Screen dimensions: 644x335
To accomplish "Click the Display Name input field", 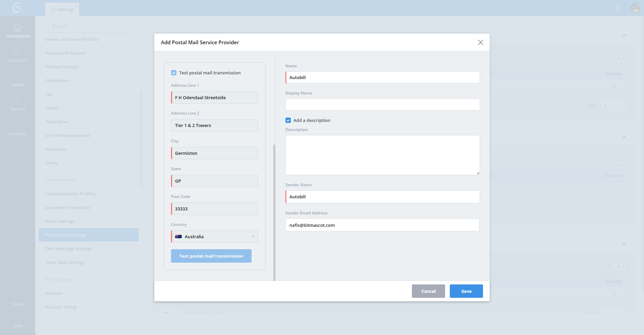I will click(x=382, y=105).
